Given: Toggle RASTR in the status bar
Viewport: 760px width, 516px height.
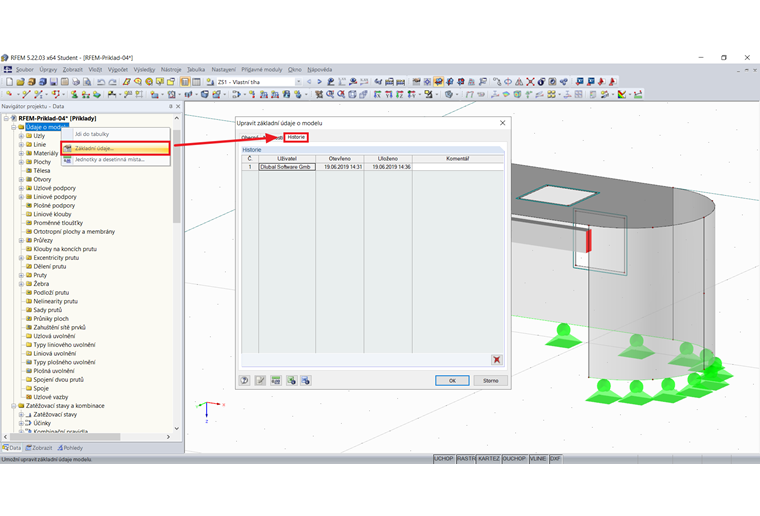Looking at the screenshot, I should point(466,458).
